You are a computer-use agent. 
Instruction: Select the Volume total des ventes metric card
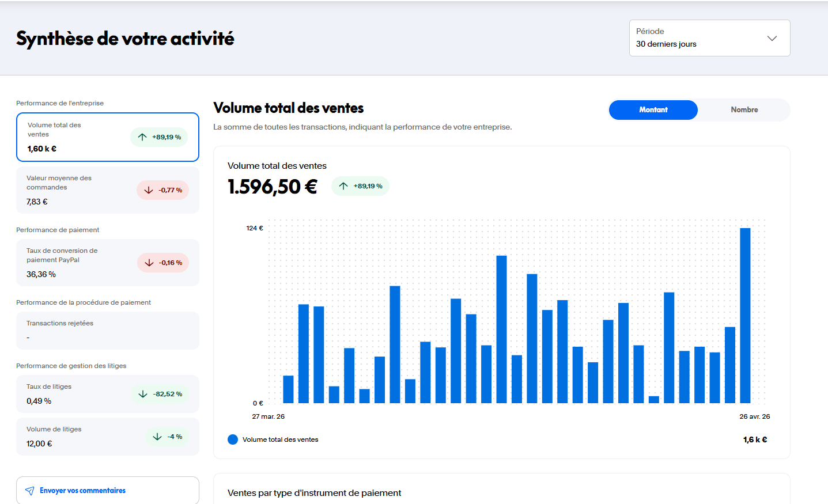coord(108,137)
